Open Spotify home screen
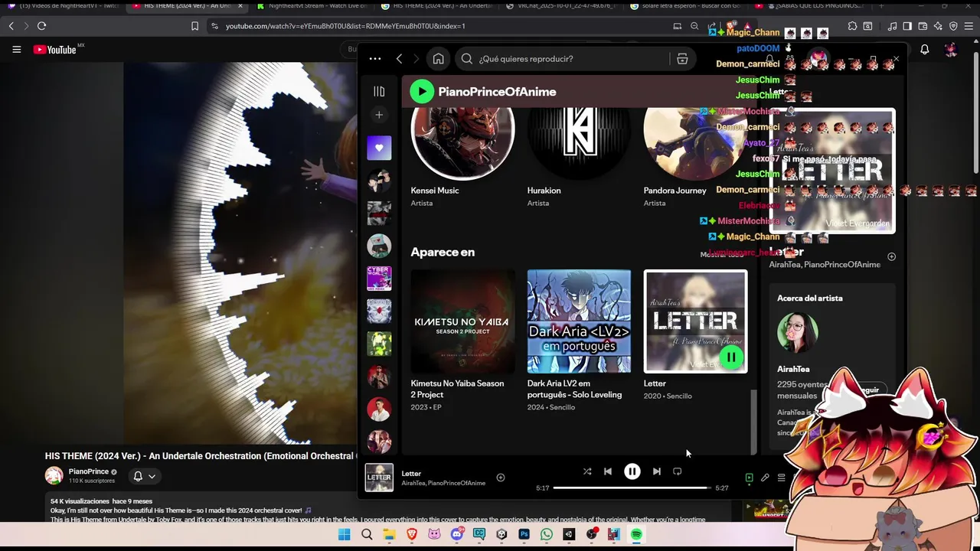 pos(438,59)
